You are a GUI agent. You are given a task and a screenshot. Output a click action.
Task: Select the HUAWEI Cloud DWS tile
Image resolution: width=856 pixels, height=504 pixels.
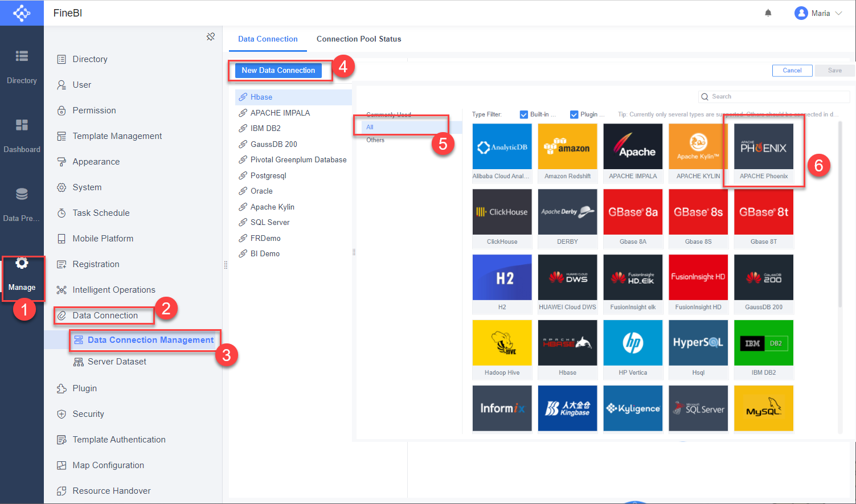[567, 284]
